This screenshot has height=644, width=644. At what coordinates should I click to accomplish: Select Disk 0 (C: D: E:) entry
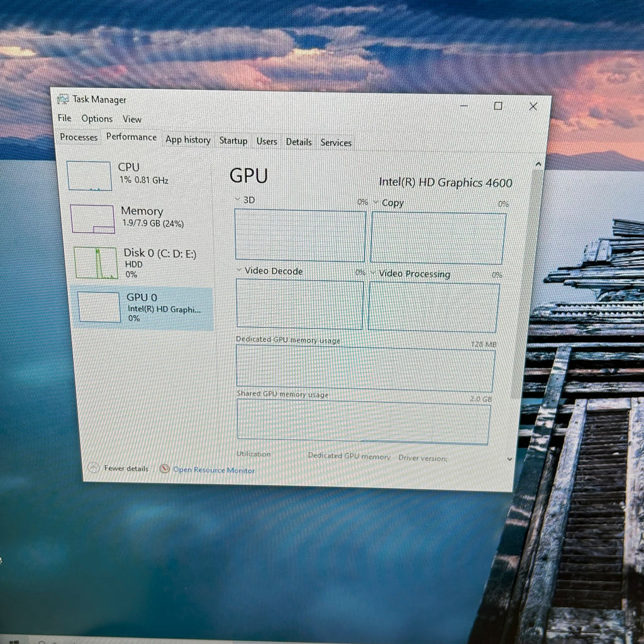pyautogui.click(x=143, y=263)
